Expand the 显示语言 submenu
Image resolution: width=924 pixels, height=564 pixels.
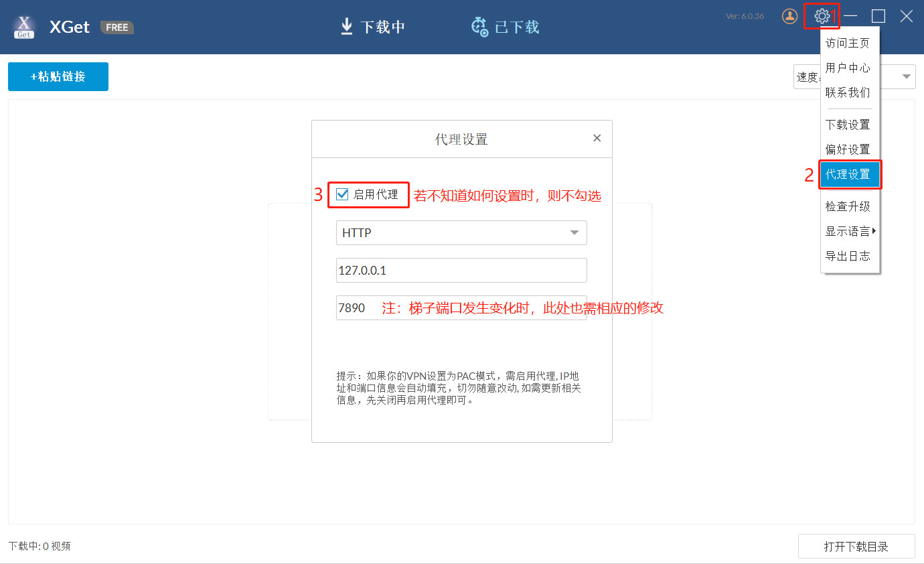click(849, 231)
